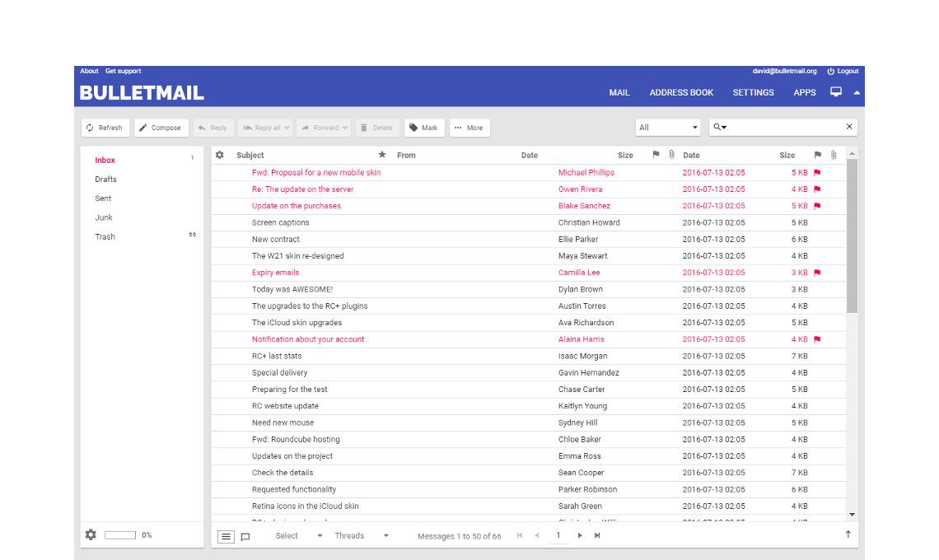Toggle the message preview pane speech bubble icon

[x=245, y=536]
